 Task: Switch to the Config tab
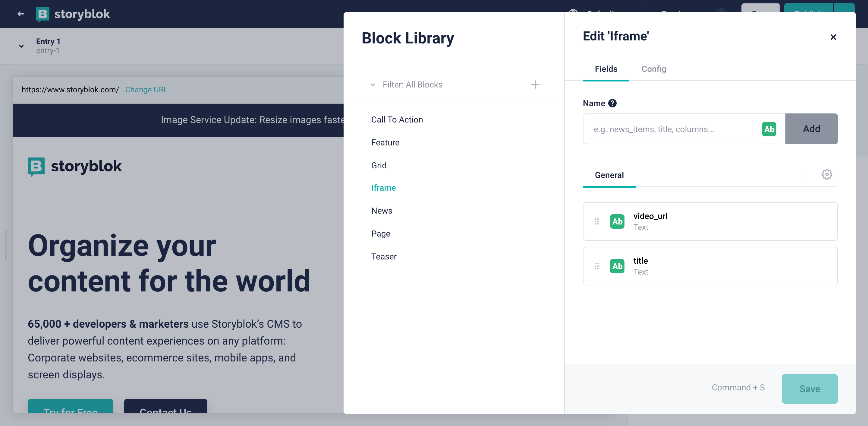[x=654, y=69]
